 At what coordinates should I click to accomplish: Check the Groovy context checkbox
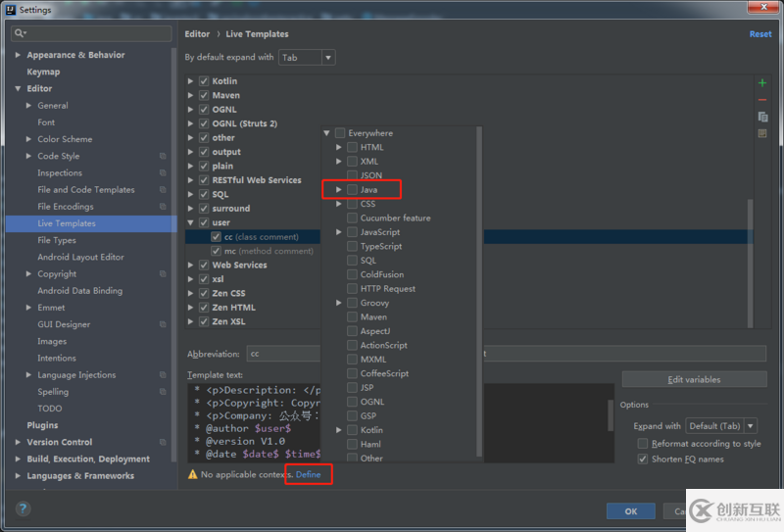click(352, 303)
